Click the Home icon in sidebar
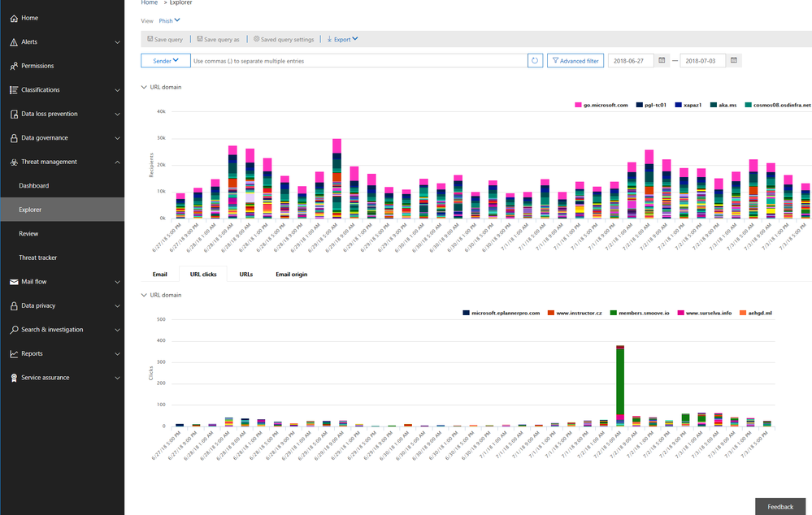The height and width of the screenshot is (515, 812). tap(14, 18)
